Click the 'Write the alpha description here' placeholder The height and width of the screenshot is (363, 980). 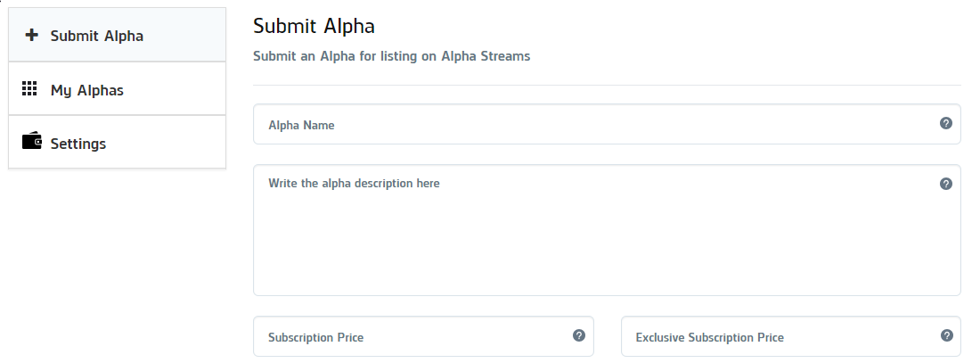354,184
